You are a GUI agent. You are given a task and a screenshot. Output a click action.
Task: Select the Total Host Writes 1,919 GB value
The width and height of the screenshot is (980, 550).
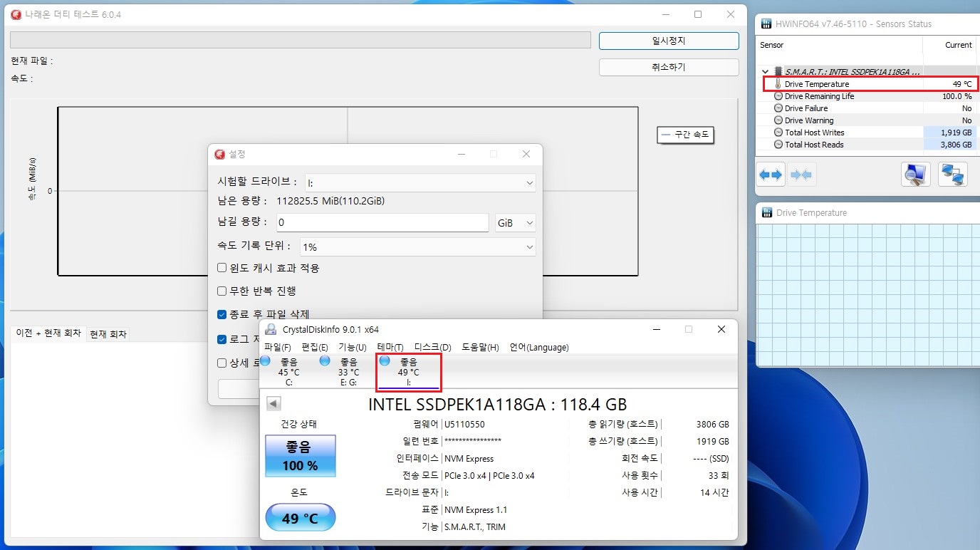(956, 133)
